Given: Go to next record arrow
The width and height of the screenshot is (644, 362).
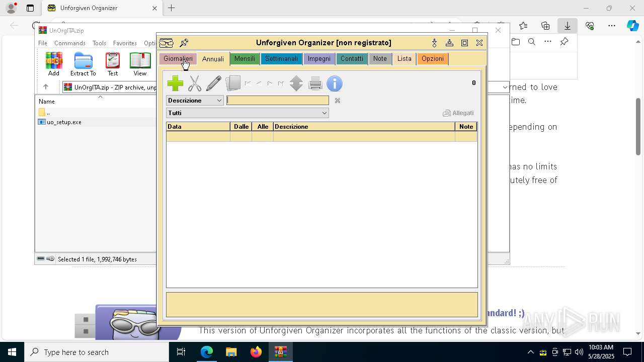Looking at the screenshot, I should point(270,83).
